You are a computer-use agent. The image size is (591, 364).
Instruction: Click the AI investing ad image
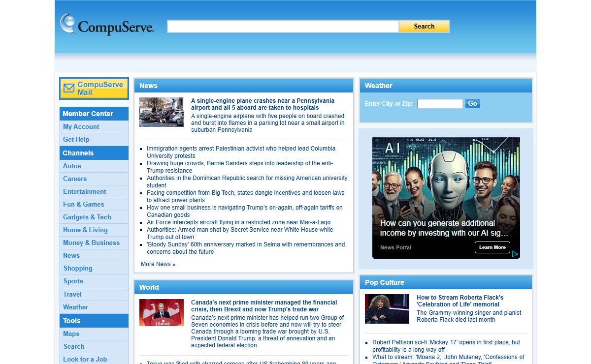(x=446, y=198)
